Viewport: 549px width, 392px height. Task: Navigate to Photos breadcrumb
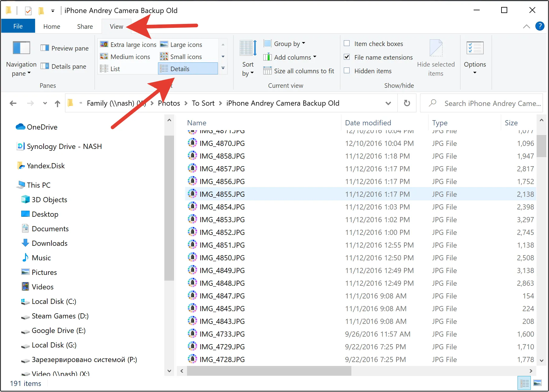click(169, 103)
